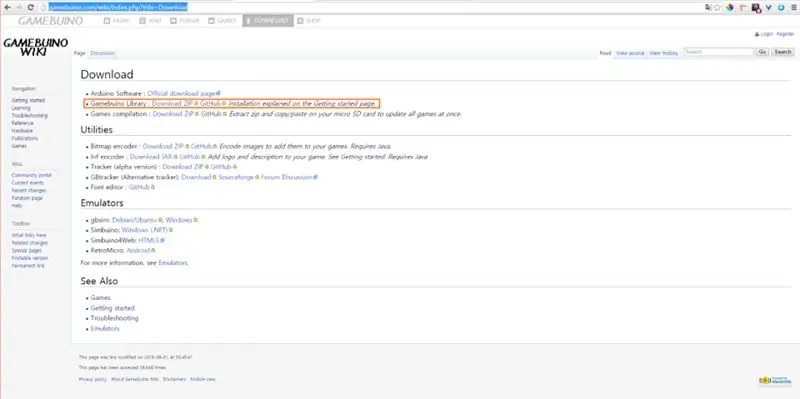Click Games compilation Download ZIP link
This screenshot has width=800, height=399.
173,114
